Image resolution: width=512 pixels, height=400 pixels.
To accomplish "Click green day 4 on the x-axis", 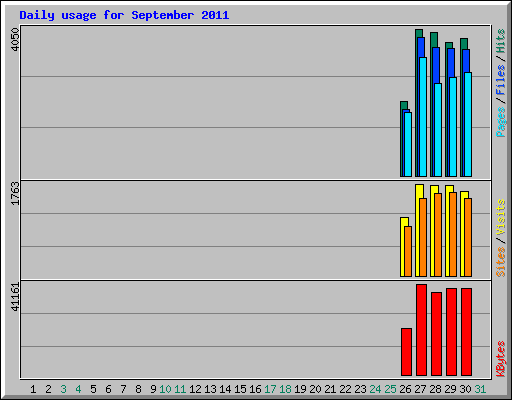I will point(78,389).
